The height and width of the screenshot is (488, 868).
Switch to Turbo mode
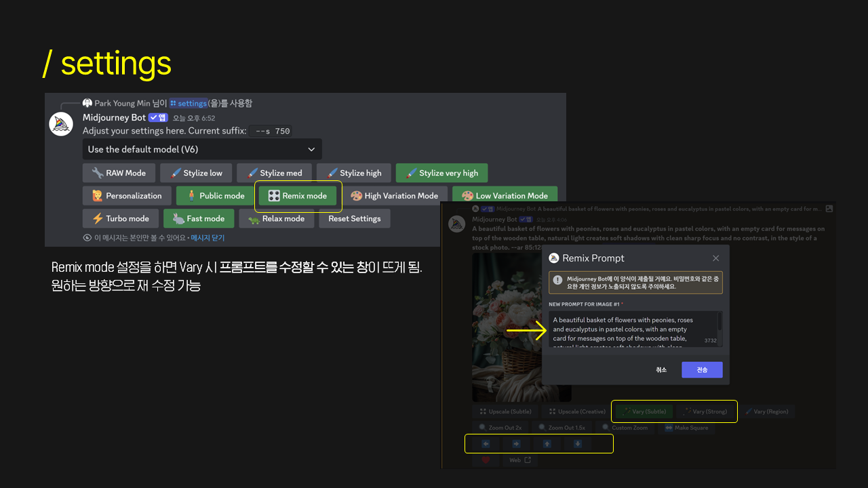pos(121,218)
